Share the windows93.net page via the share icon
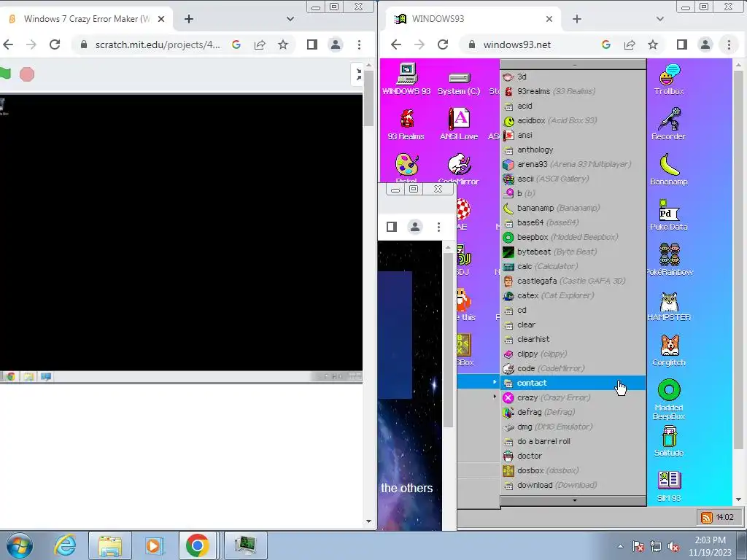Screen dimensions: 747x560 click(630, 44)
